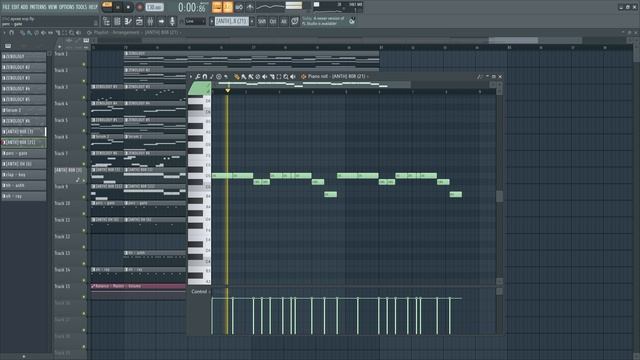Open the ADD menu
This screenshot has width=640, height=360.
[x=24, y=7]
